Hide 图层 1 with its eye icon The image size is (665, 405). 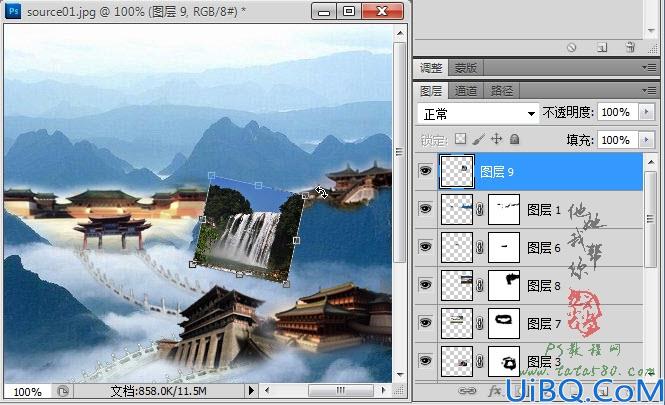[x=425, y=208]
